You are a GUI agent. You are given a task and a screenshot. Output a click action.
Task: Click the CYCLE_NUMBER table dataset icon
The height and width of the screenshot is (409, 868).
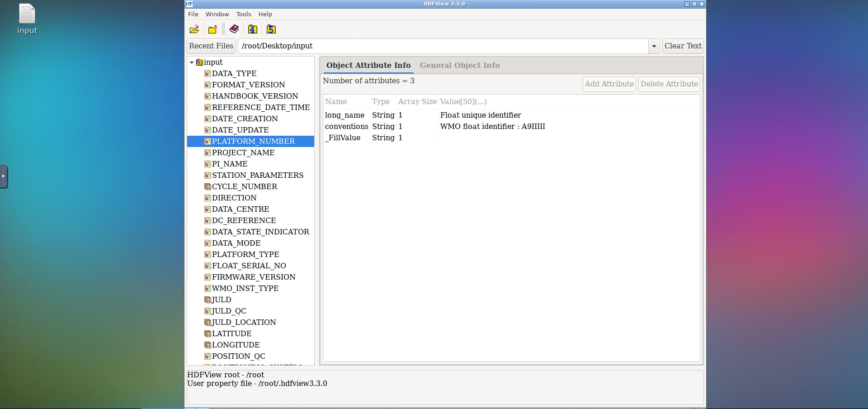pyautogui.click(x=208, y=186)
